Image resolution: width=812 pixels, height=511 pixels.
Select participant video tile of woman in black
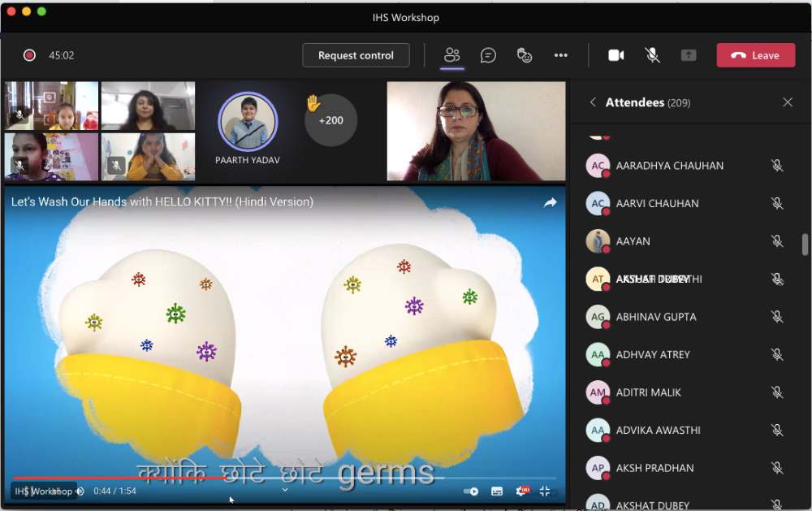coord(148,106)
